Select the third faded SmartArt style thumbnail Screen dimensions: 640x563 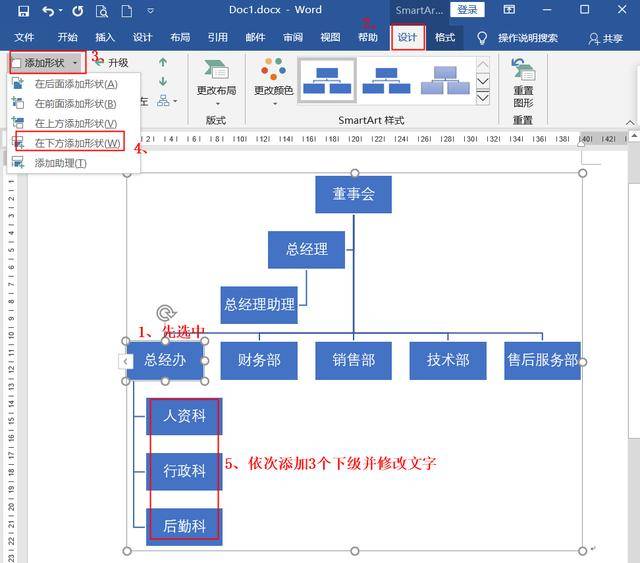(445, 80)
